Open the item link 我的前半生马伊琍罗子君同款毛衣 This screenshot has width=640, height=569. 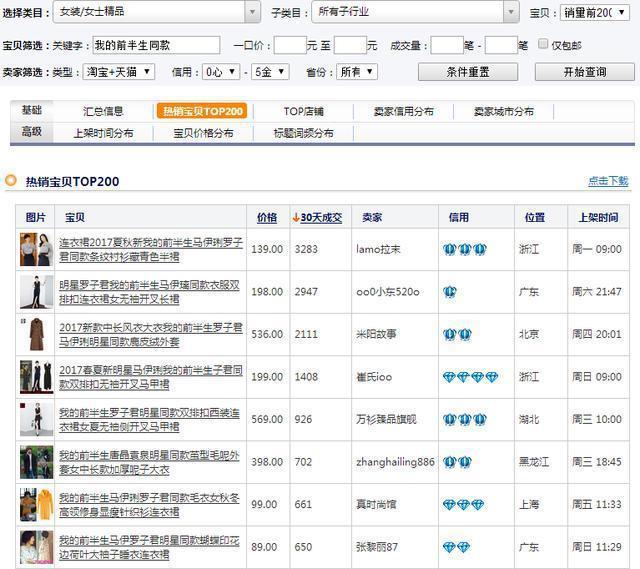[149, 505]
